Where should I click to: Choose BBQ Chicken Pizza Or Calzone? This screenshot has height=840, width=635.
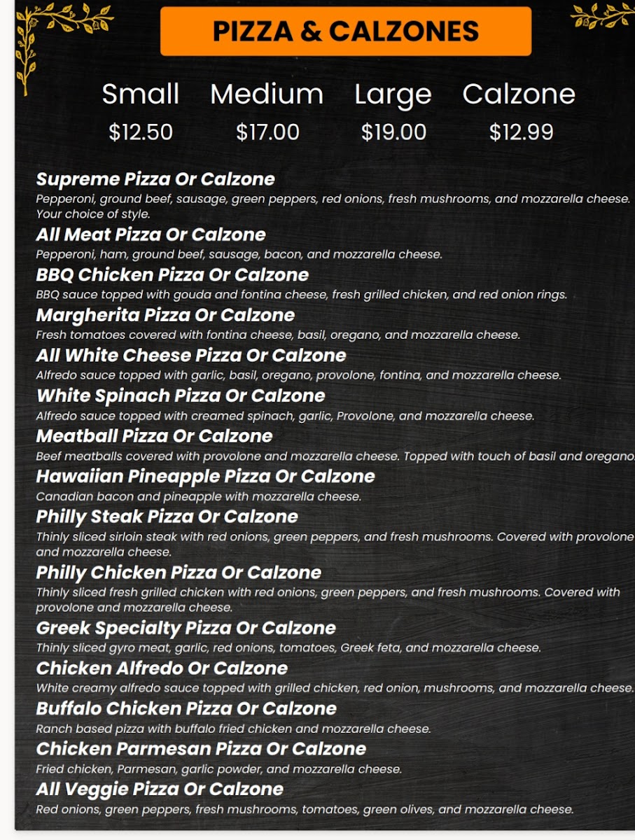pos(172,274)
